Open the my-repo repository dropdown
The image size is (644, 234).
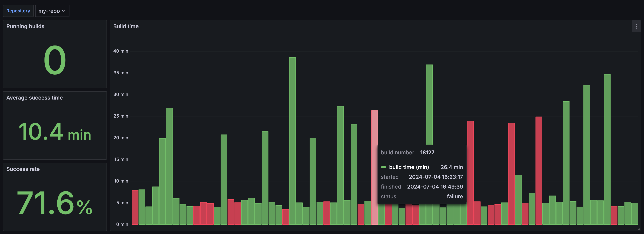52,11
